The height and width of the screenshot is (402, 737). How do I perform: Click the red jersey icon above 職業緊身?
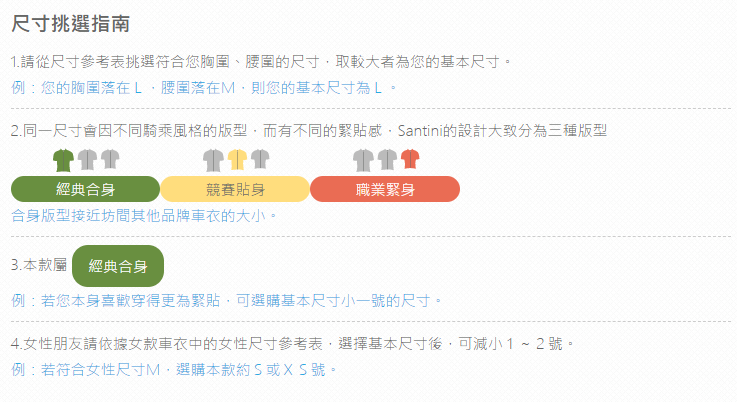[410, 159]
